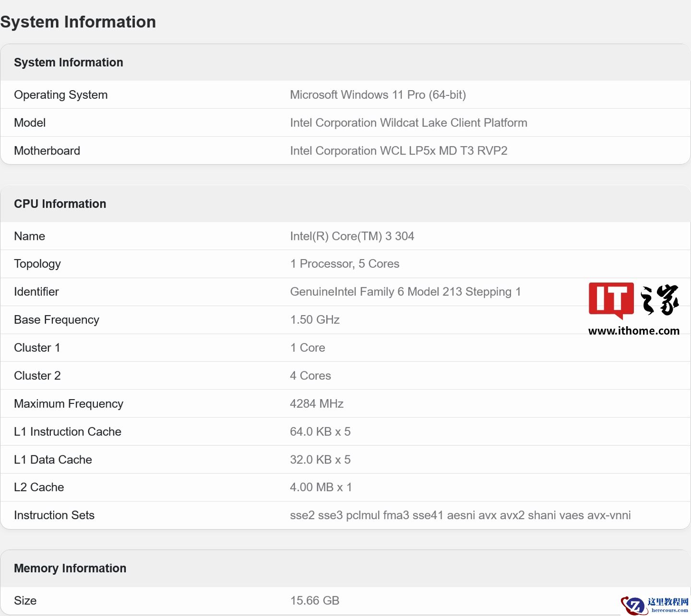Select the Cluster 1 label
Screen dimensions: 691x616
[37, 347]
